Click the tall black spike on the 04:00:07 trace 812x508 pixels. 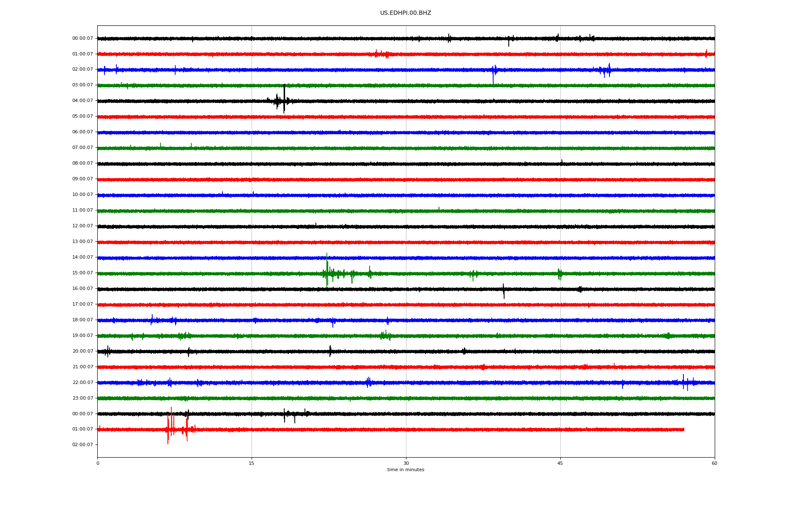coord(284,99)
